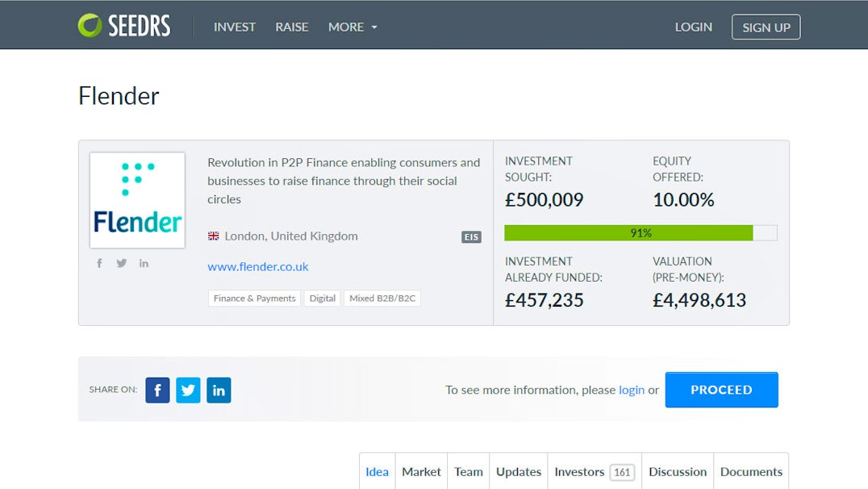Click the Revolution in P2P Finance description
Viewport: 868px width, 489px height.
[344, 181]
